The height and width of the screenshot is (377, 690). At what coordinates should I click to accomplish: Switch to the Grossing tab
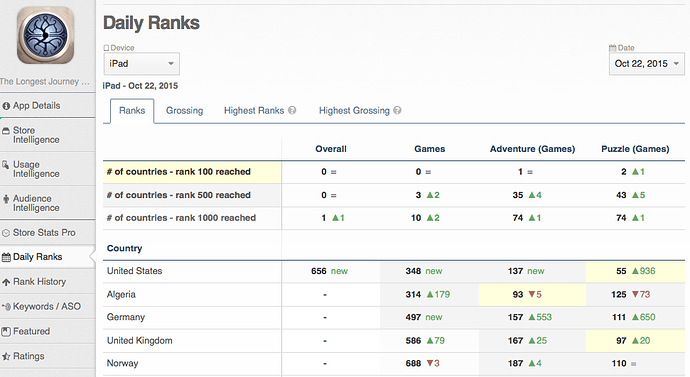click(184, 111)
